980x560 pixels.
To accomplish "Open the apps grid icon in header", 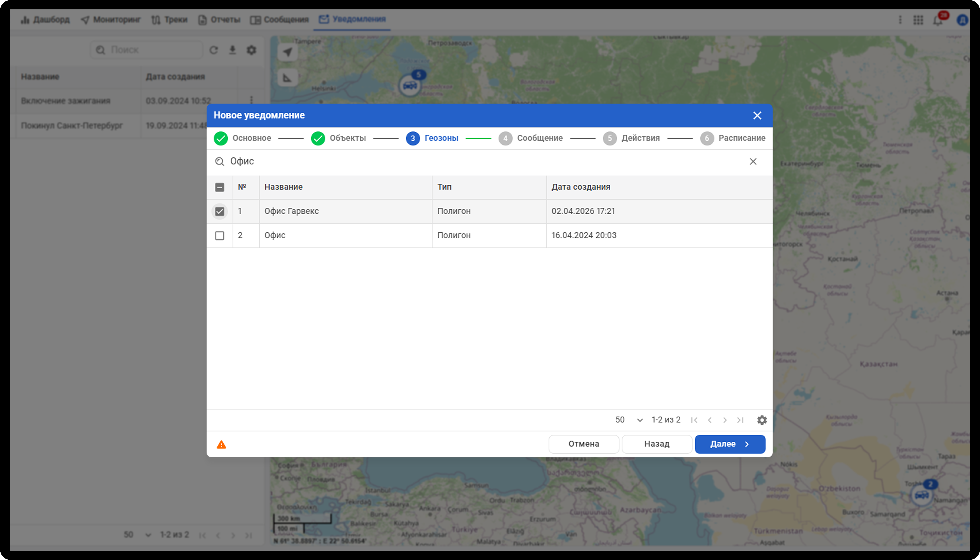I will (x=919, y=20).
